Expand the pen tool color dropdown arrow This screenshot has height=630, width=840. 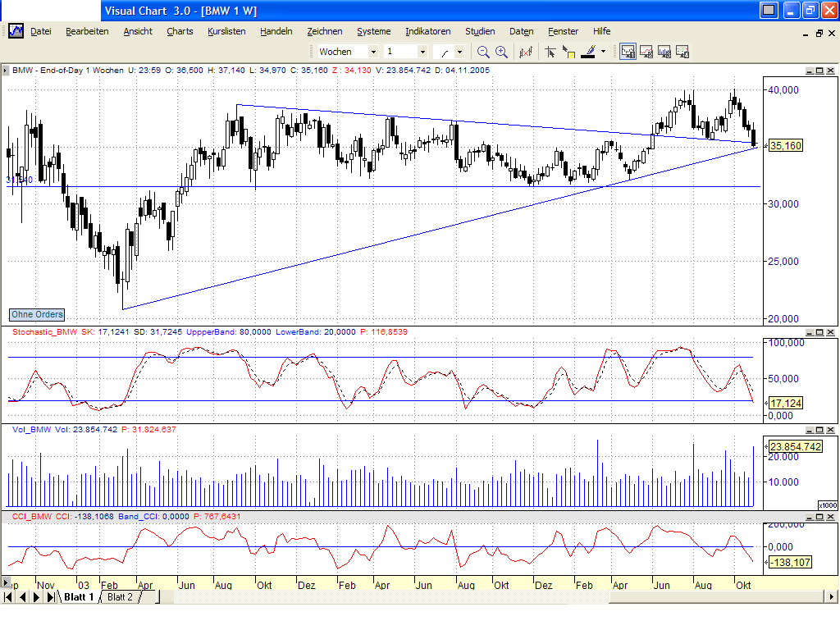point(604,51)
